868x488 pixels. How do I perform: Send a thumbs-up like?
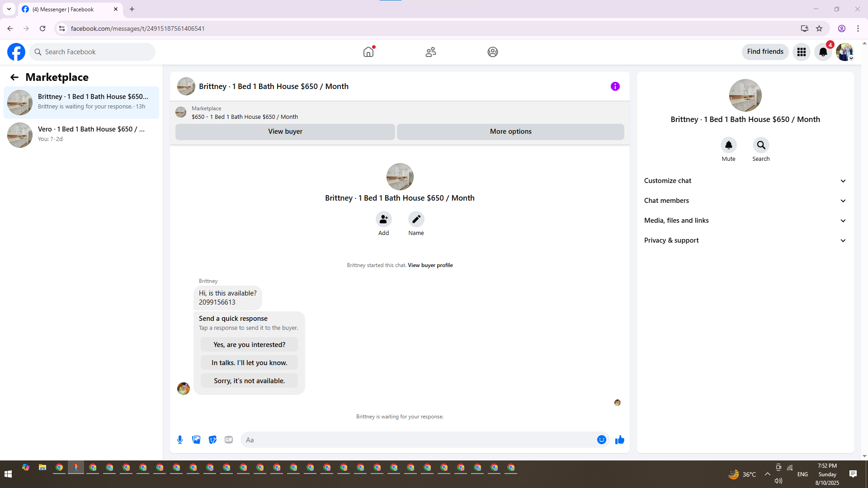click(619, 440)
